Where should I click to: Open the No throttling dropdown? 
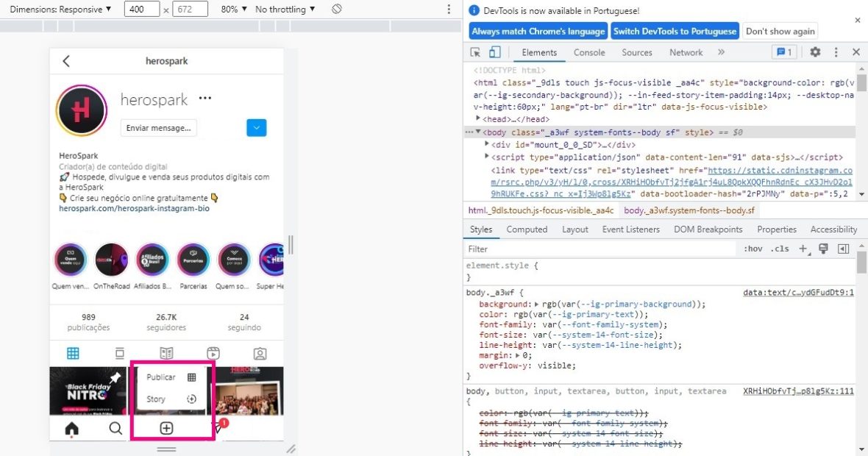(285, 10)
